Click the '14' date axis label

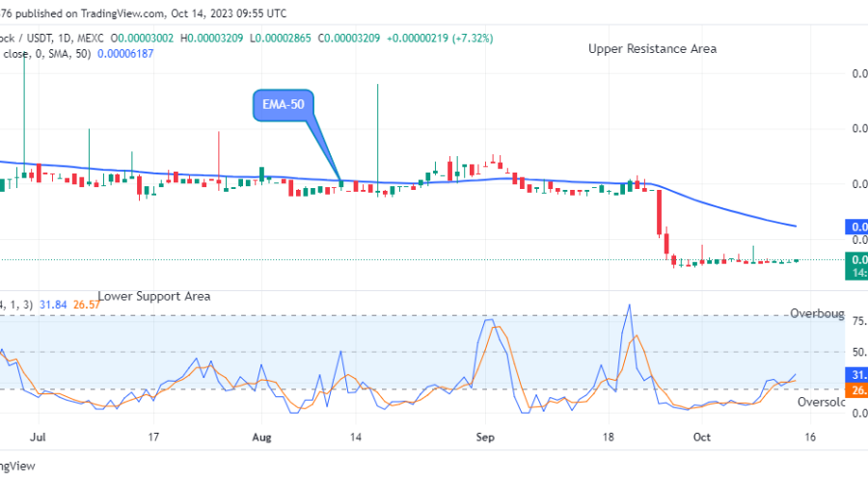[355, 438]
